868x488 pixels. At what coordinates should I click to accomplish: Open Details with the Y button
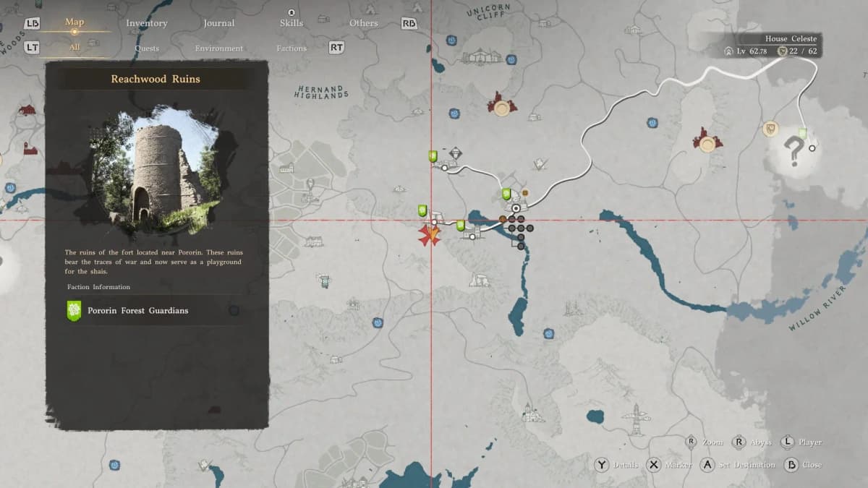point(601,465)
